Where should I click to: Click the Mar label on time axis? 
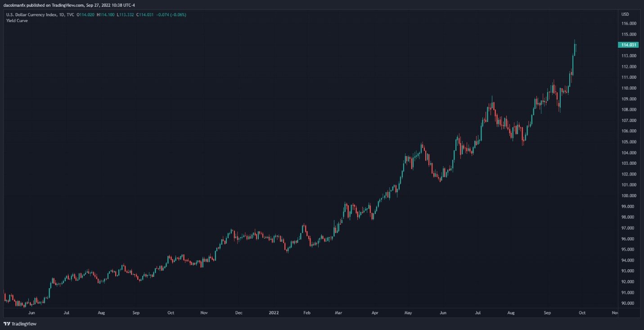click(339, 312)
